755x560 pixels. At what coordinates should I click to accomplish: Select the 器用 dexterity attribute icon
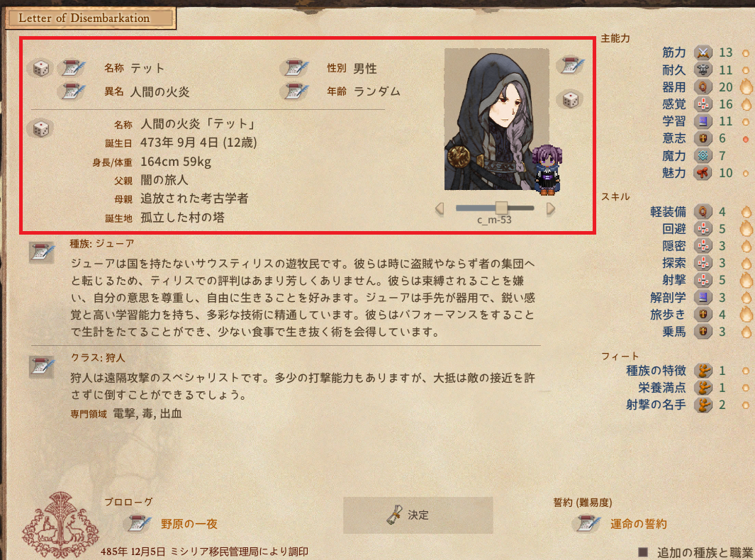(x=703, y=87)
